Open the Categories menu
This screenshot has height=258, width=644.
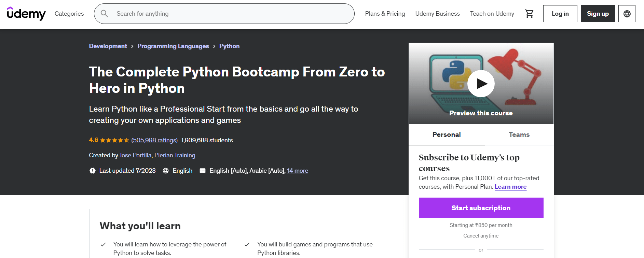69,14
